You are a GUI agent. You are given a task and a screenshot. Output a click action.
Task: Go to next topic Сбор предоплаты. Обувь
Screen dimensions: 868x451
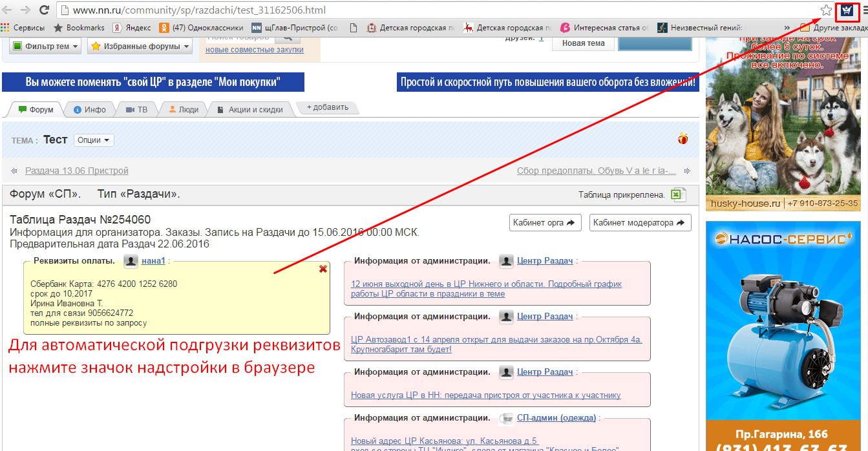pos(597,171)
